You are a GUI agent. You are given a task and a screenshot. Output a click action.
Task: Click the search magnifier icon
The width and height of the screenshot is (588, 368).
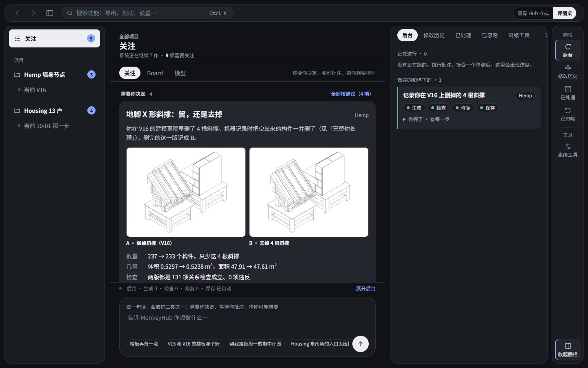(x=70, y=13)
